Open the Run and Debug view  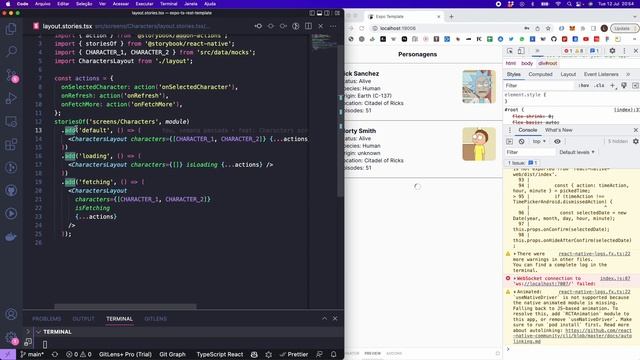pyautogui.click(x=11, y=98)
